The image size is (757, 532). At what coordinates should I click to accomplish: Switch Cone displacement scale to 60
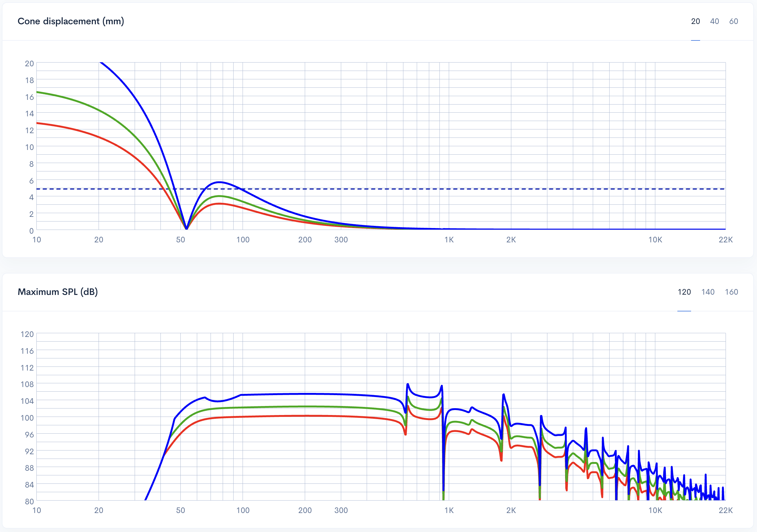(x=733, y=21)
